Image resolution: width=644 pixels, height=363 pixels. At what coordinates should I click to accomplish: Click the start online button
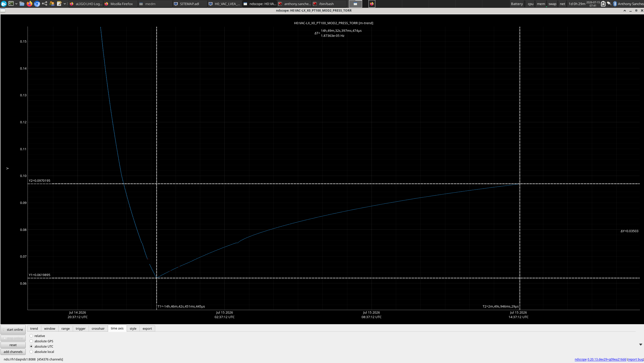point(13,329)
